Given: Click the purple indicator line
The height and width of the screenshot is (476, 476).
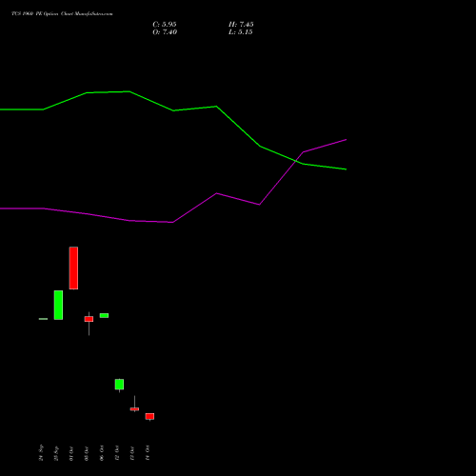Looking at the screenshot, I should point(172,222).
